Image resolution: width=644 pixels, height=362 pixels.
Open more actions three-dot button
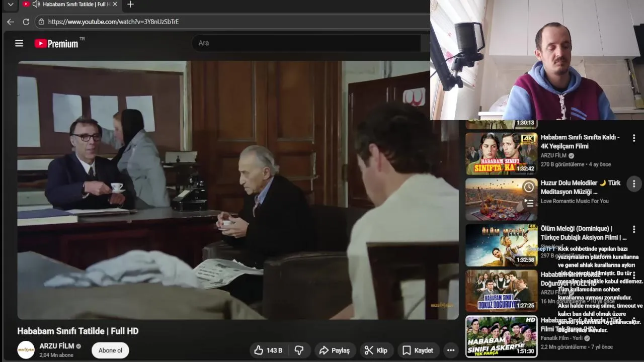pyautogui.click(x=451, y=350)
